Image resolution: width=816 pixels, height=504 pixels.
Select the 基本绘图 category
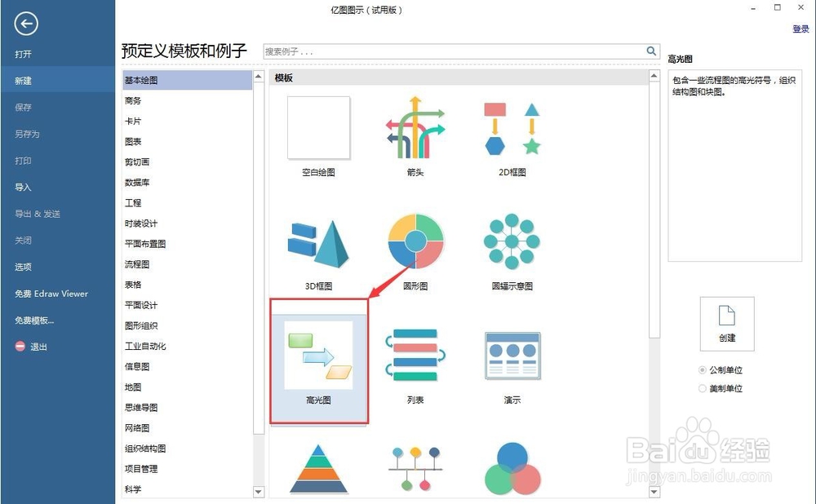click(188, 80)
